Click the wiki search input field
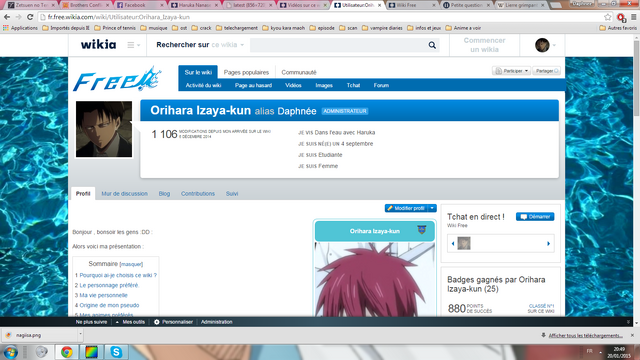640x360 pixels. (338, 45)
